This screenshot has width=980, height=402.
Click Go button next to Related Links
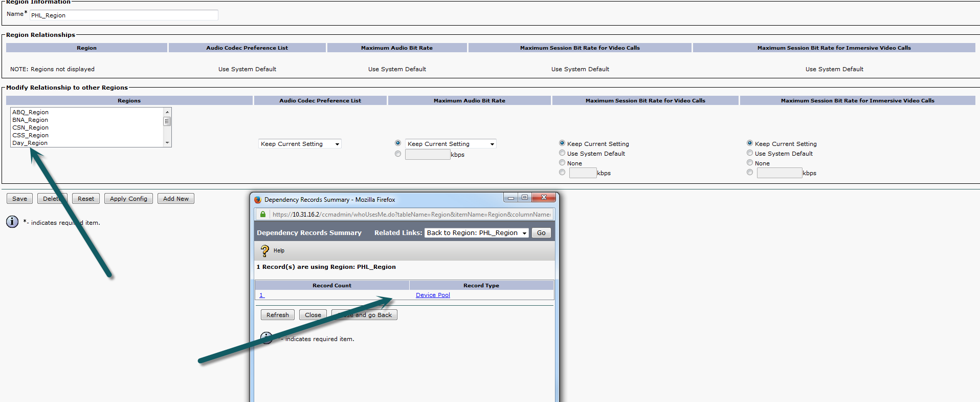[x=541, y=233]
